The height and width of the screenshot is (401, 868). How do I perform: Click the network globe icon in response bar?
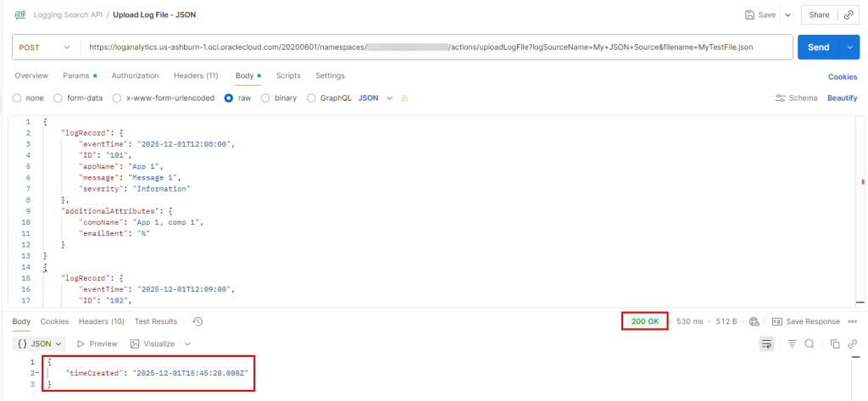(754, 321)
